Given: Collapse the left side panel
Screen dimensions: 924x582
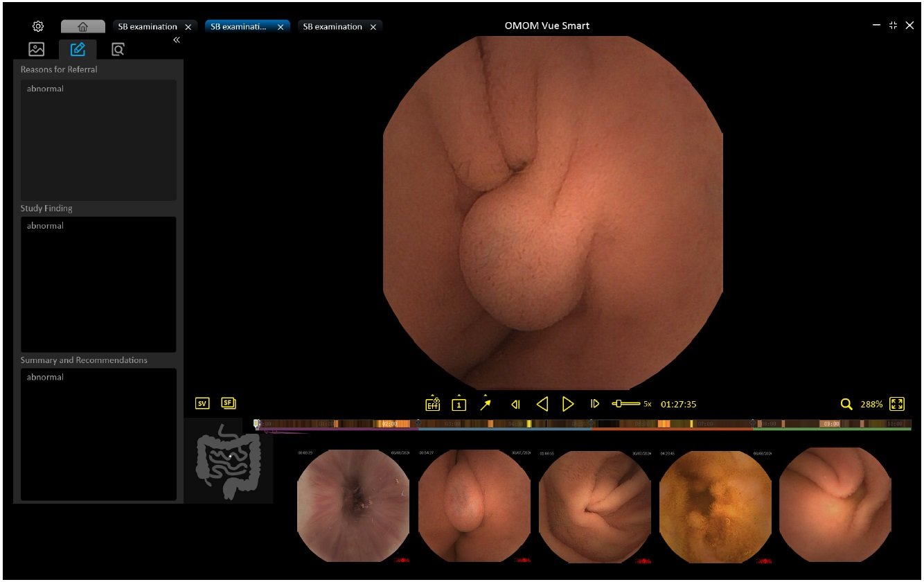Looking at the screenshot, I should click(177, 40).
